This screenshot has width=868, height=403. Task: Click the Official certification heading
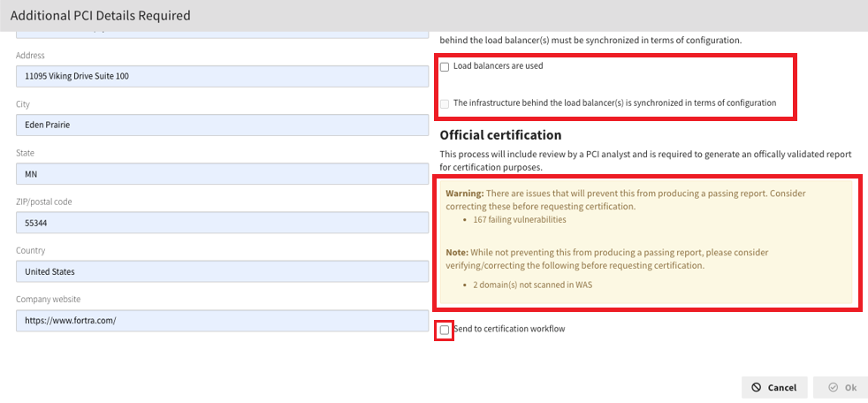click(500, 135)
